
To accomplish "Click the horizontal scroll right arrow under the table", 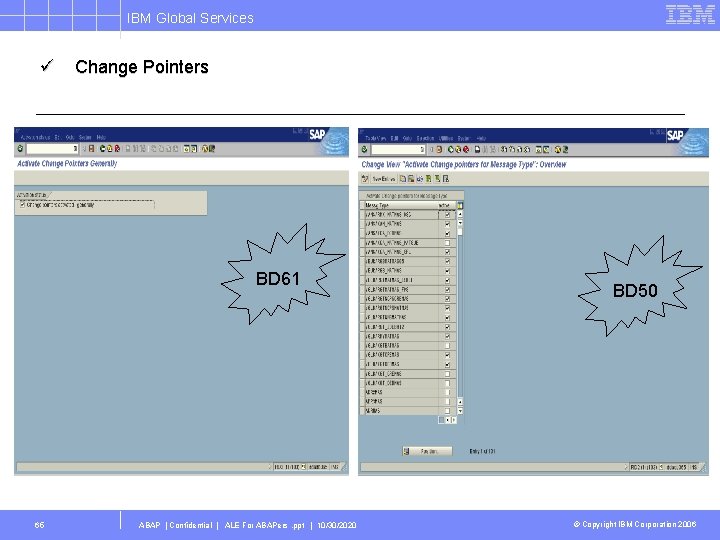I will 454,420.
